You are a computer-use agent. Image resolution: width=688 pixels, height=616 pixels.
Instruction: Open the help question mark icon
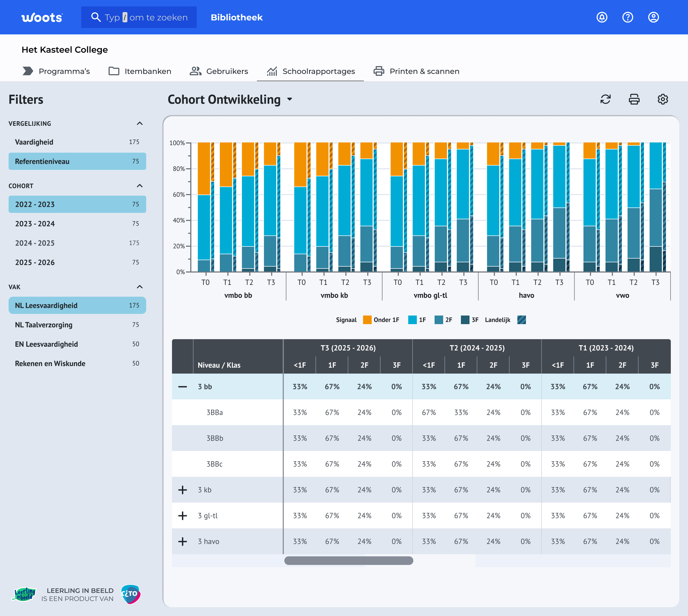(628, 17)
